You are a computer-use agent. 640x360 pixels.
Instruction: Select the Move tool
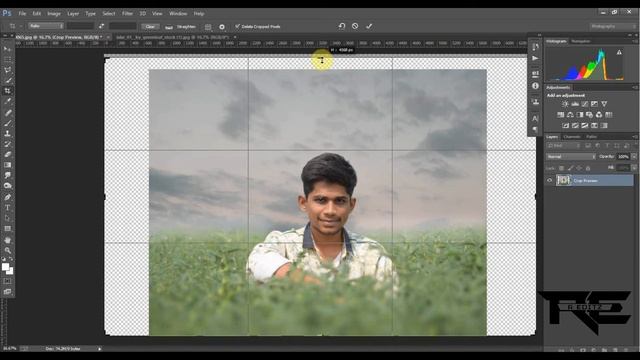[x=7, y=49]
